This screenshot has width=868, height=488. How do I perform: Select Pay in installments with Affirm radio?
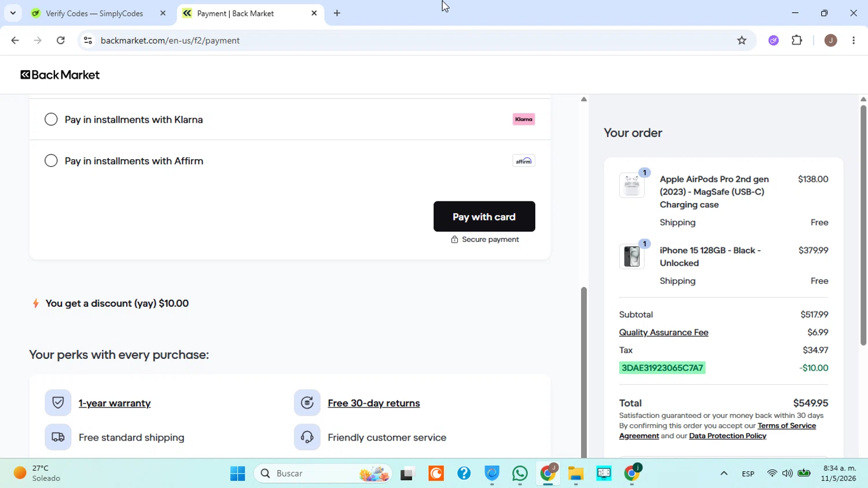tap(51, 160)
